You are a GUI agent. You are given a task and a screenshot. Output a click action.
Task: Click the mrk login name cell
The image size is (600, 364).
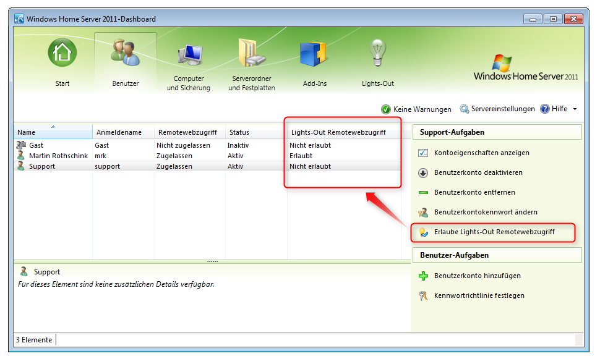click(101, 156)
